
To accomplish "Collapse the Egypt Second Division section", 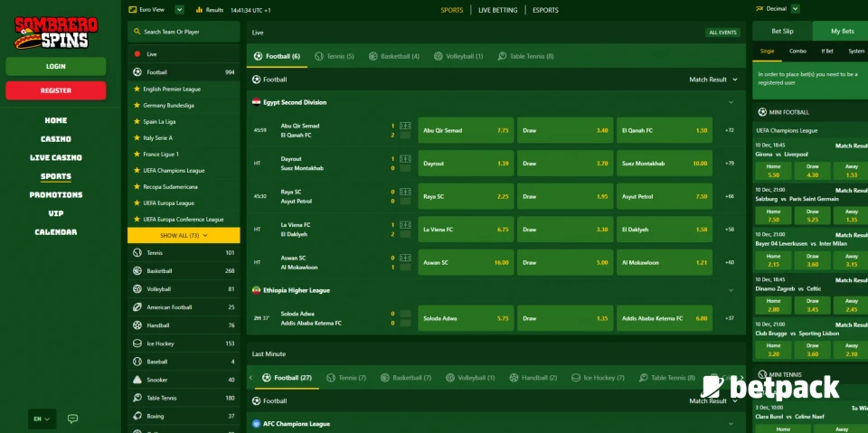I will (x=730, y=102).
